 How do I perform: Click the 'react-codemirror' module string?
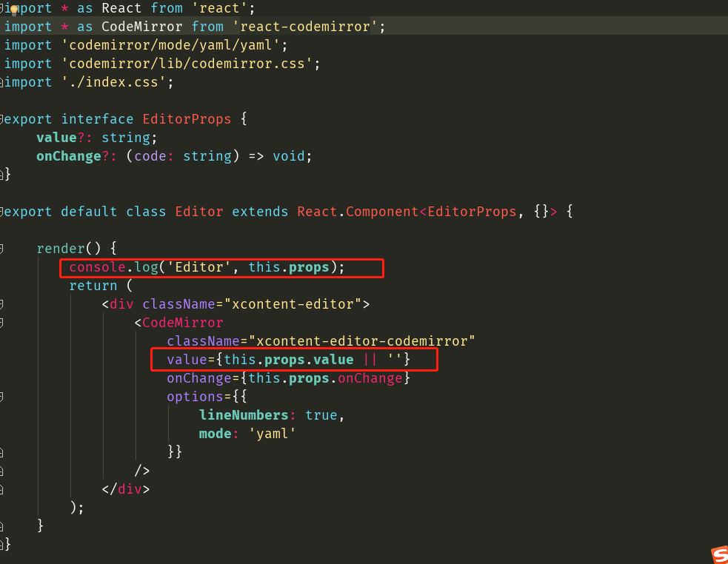coord(305,27)
